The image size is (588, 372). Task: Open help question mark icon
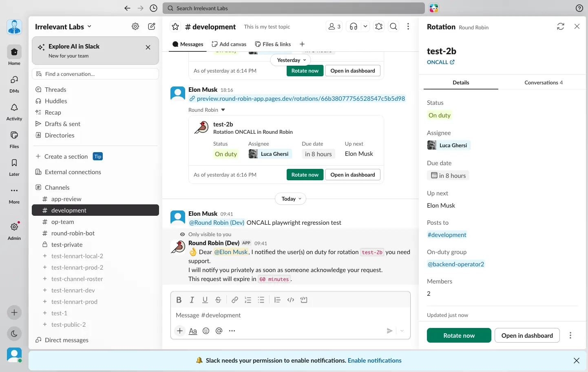coord(579,8)
